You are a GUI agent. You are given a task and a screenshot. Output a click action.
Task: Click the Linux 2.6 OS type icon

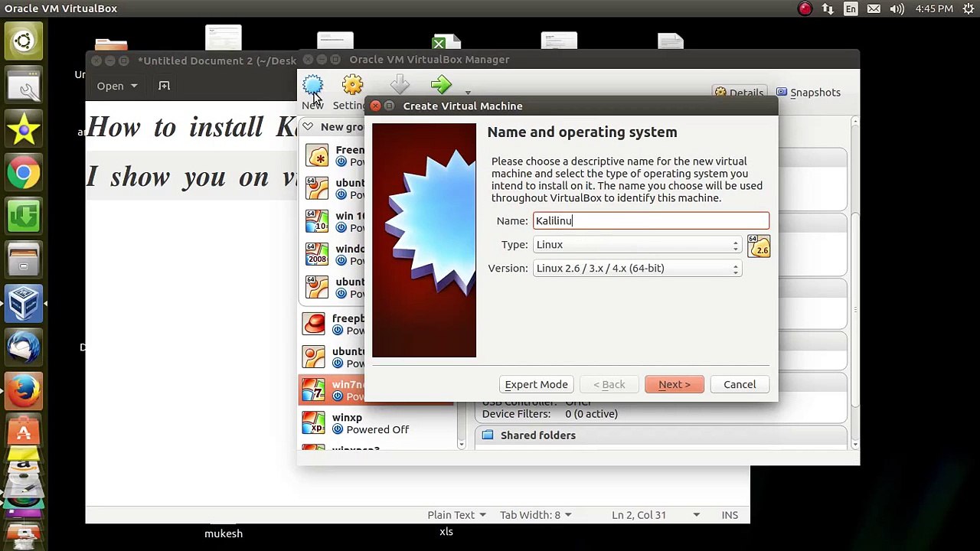click(759, 246)
